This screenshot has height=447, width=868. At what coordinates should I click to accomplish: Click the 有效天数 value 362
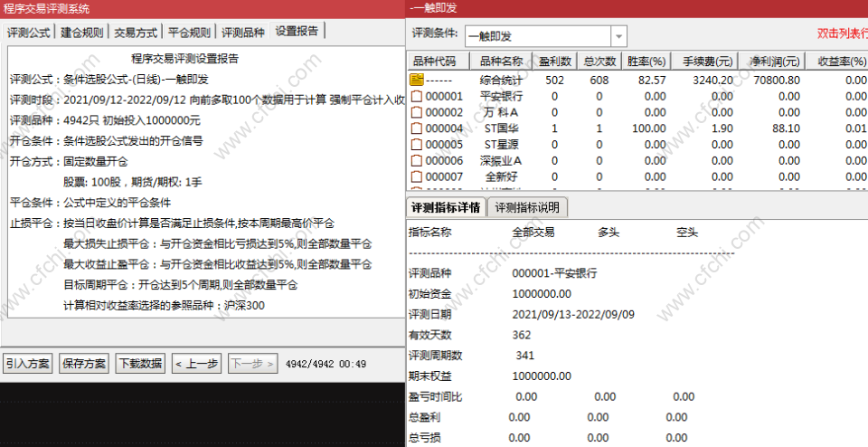(x=522, y=335)
